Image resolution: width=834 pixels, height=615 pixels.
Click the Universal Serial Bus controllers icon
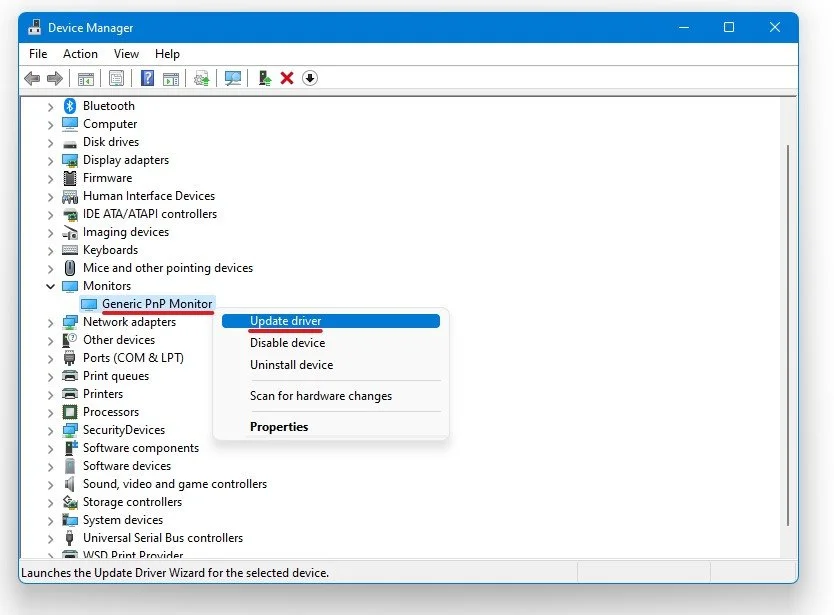click(69, 538)
